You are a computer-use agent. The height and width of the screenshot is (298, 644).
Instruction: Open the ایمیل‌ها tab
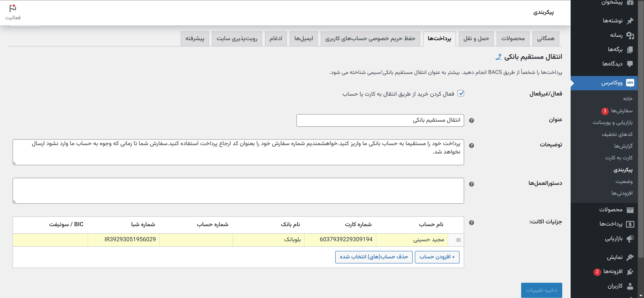tap(304, 39)
